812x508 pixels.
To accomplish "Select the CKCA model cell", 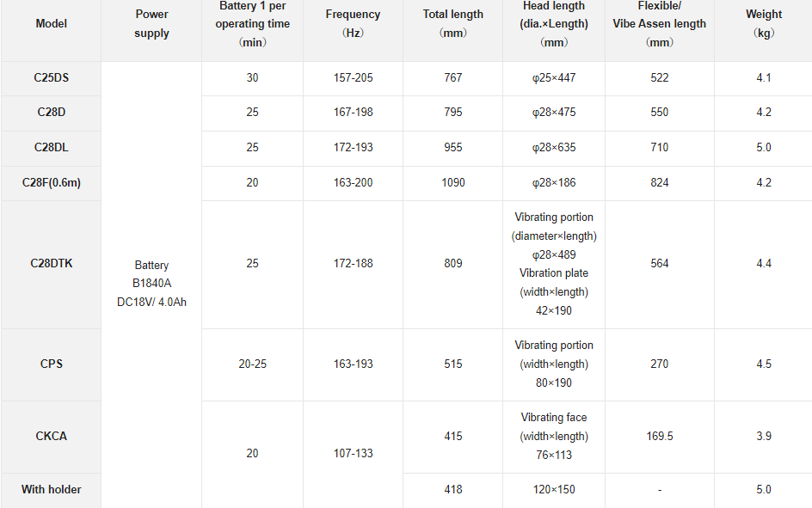I will click(x=51, y=437).
